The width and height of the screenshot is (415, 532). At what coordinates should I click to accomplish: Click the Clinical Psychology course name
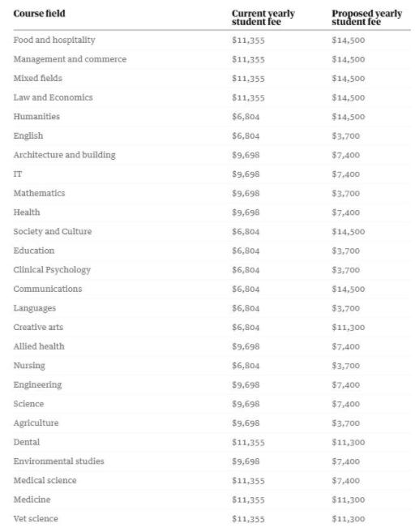coord(52,270)
